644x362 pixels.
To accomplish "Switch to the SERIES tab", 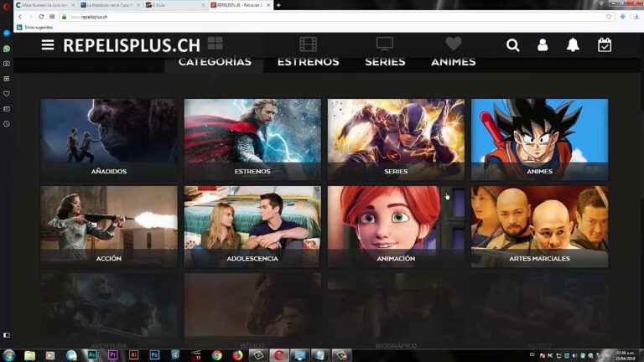I will pos(385,62).
